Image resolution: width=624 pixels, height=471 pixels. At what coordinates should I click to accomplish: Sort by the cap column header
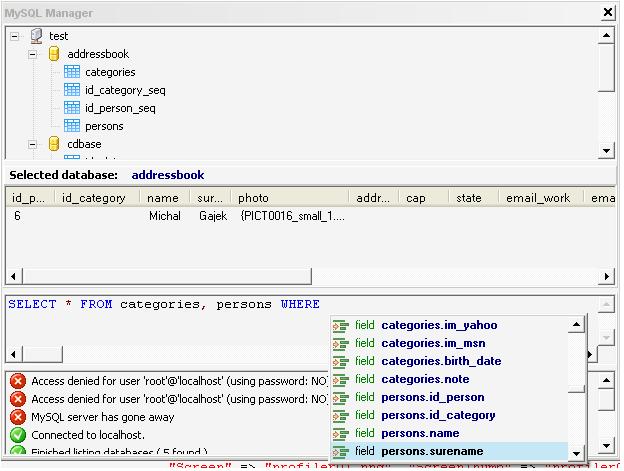click(423, 198)
